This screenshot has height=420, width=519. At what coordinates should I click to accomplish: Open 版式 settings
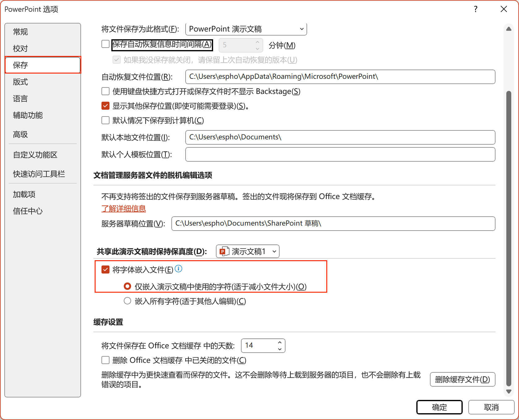pos(43,82)
